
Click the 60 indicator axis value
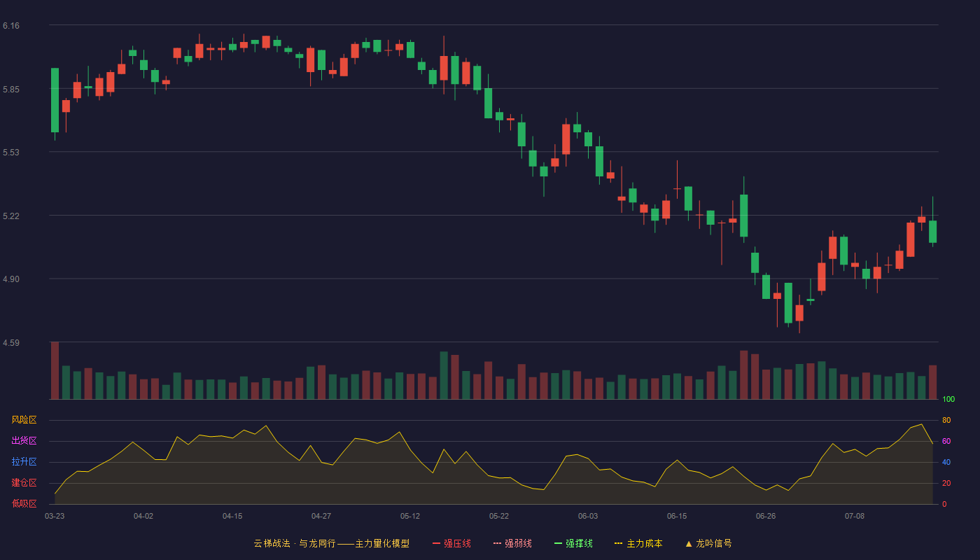946,441
